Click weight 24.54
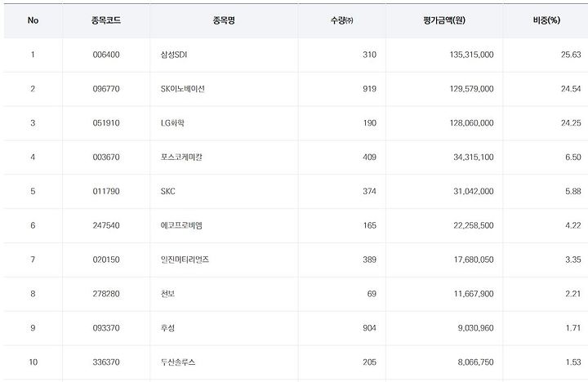 pyautogui.click(x=571, y=89)
